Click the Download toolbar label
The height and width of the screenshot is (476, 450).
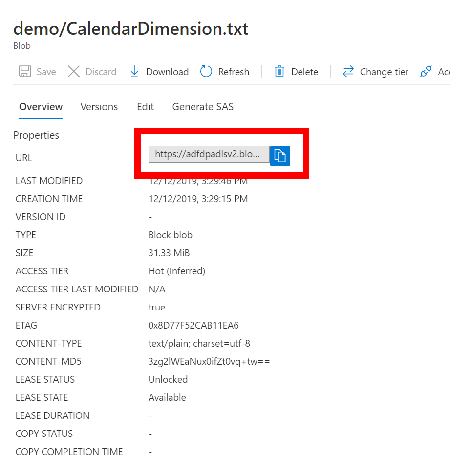pos(167,72)
